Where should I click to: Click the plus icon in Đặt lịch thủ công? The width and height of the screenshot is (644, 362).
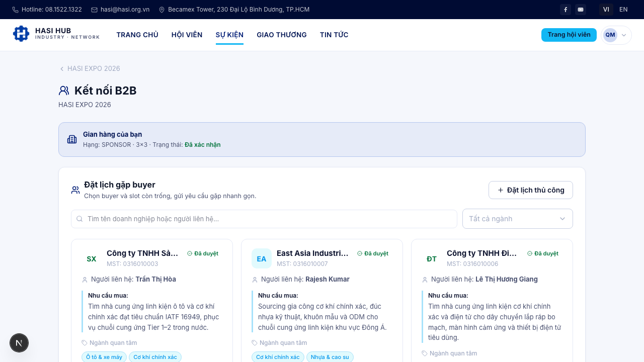pyautogui.click(x=500, y=190)
